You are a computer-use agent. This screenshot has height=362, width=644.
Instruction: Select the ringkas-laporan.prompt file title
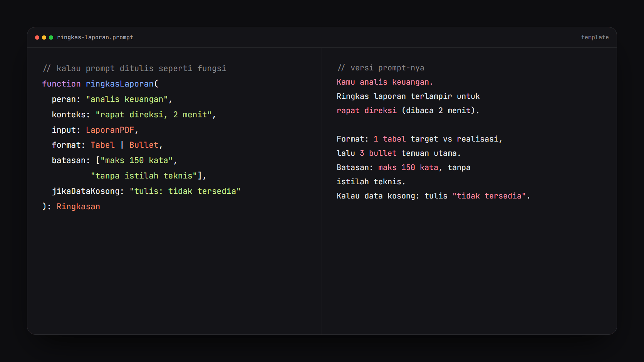[95, 37]
